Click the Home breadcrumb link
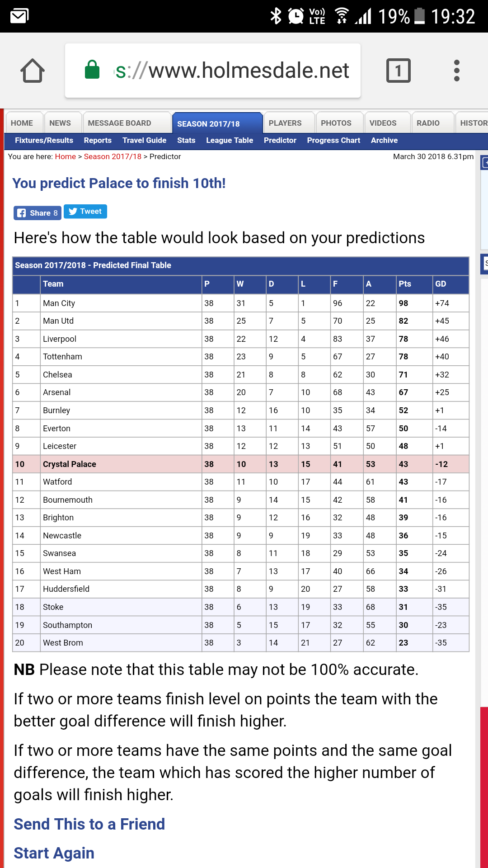The height and width of the screenshot is (868, 488). [66, 156]
